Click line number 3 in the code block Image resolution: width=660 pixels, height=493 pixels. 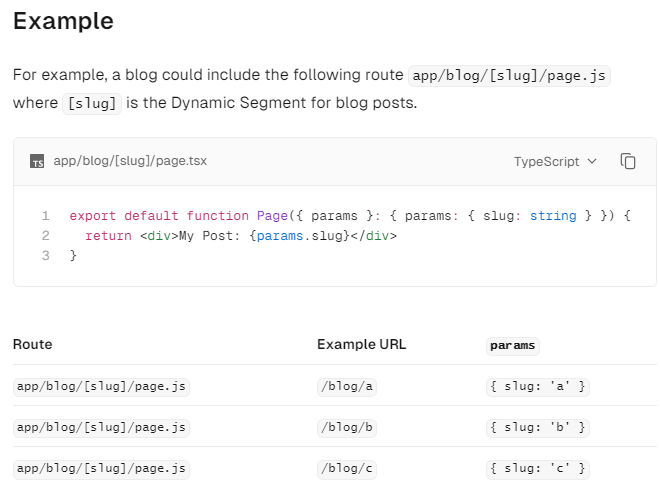[x=45, y=256]
